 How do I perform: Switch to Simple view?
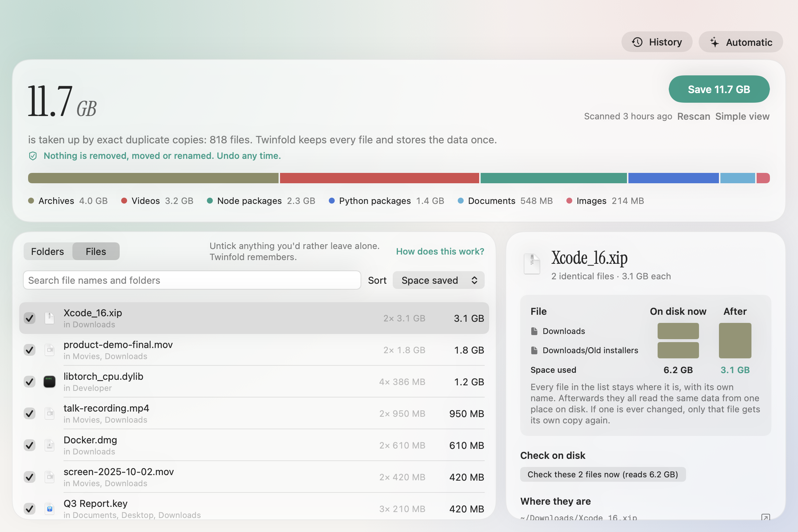(742, 116)
